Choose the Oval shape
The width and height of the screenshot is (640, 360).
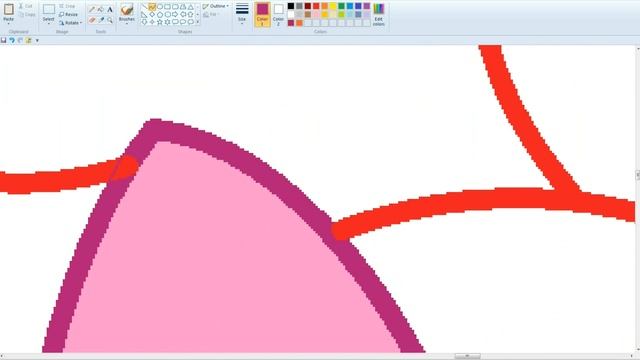(x=160, y=7)
